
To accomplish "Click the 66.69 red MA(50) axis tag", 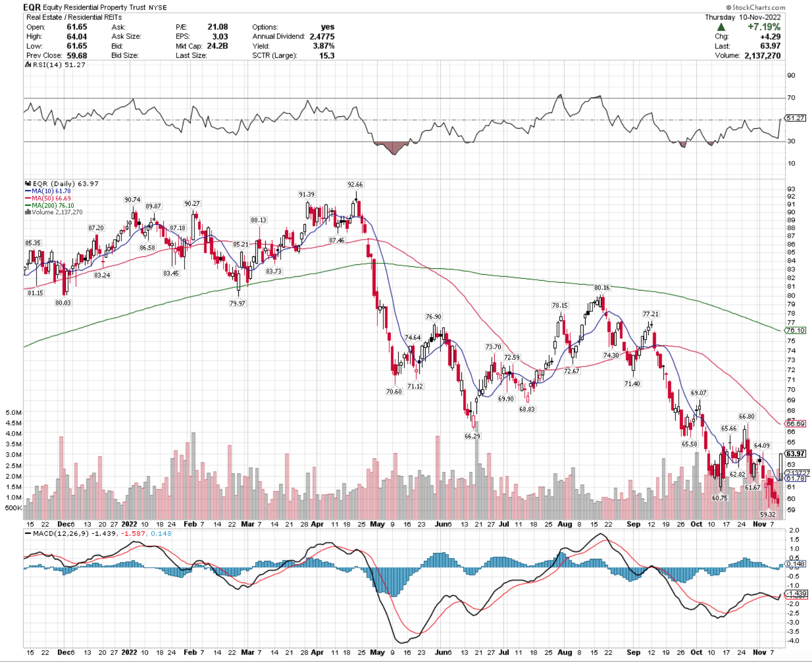I will click(x=795, y=424).
